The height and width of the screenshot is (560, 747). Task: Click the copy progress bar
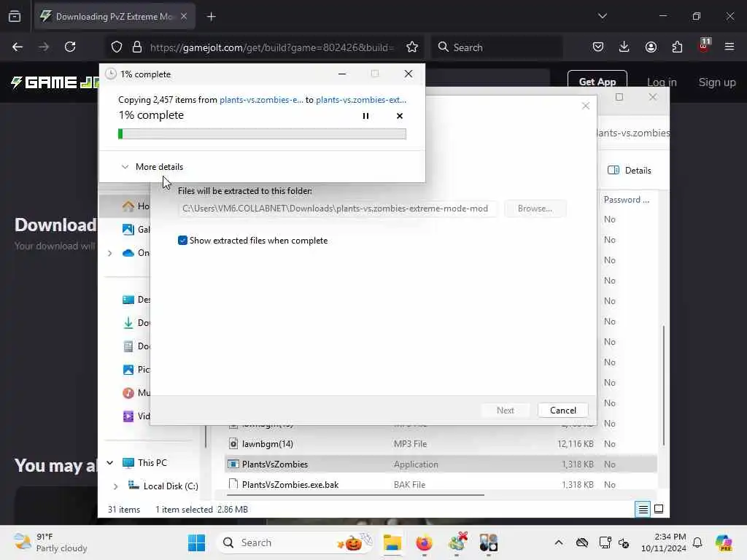(262, 134)
